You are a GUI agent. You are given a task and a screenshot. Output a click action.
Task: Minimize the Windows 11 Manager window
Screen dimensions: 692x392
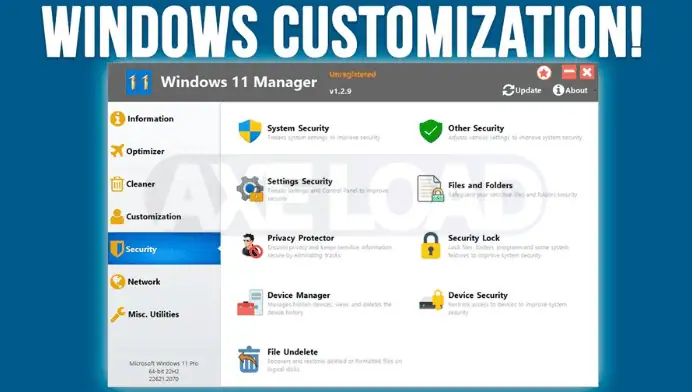pos(569,72)
